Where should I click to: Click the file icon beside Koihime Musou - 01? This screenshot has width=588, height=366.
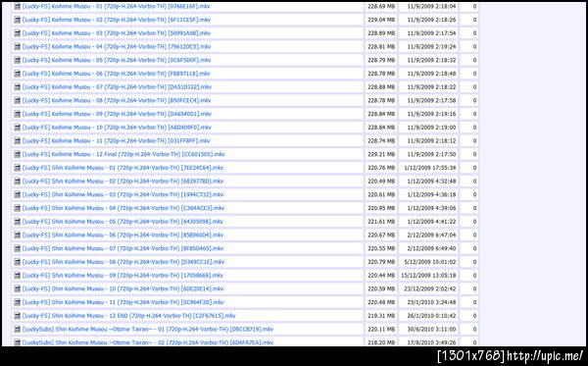click(x=18, y=7)
